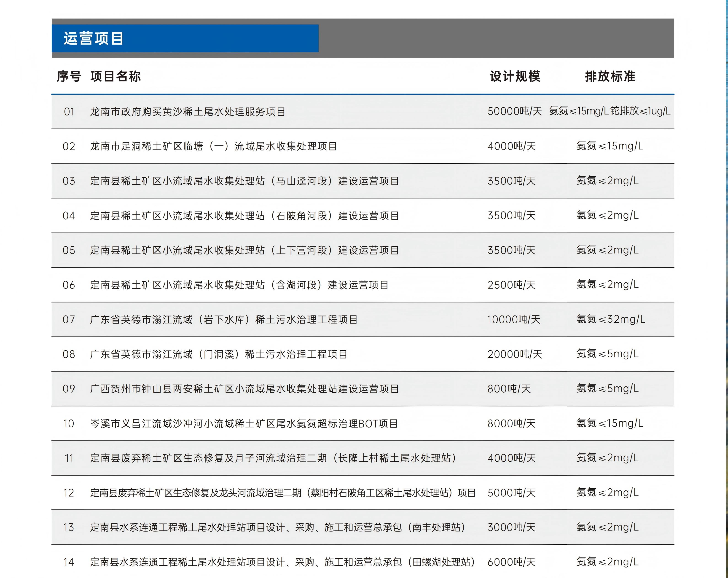
Task: Click the 3500吨/天 value in row 05
Action: tap(512, 250)
